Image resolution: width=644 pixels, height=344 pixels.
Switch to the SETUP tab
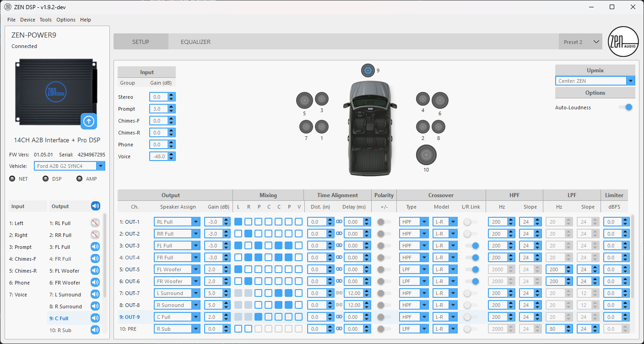click(x=141, y=42)
